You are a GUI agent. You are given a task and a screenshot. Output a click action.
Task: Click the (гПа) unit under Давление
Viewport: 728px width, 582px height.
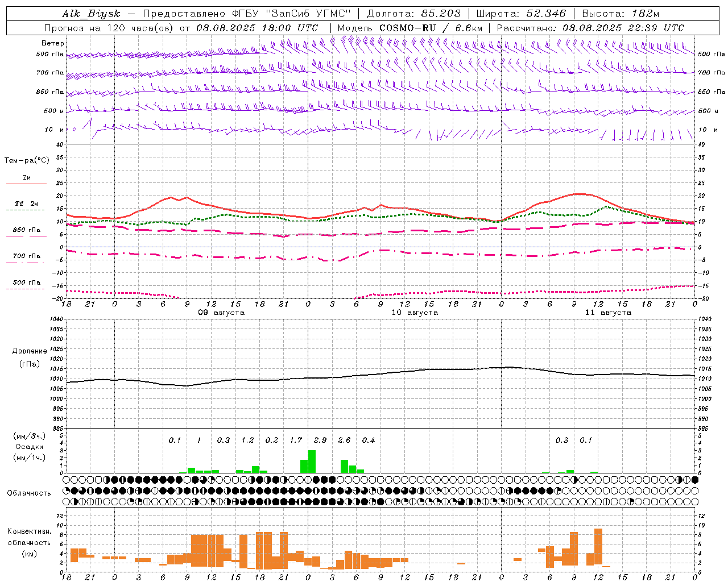(x=30, y=364)
